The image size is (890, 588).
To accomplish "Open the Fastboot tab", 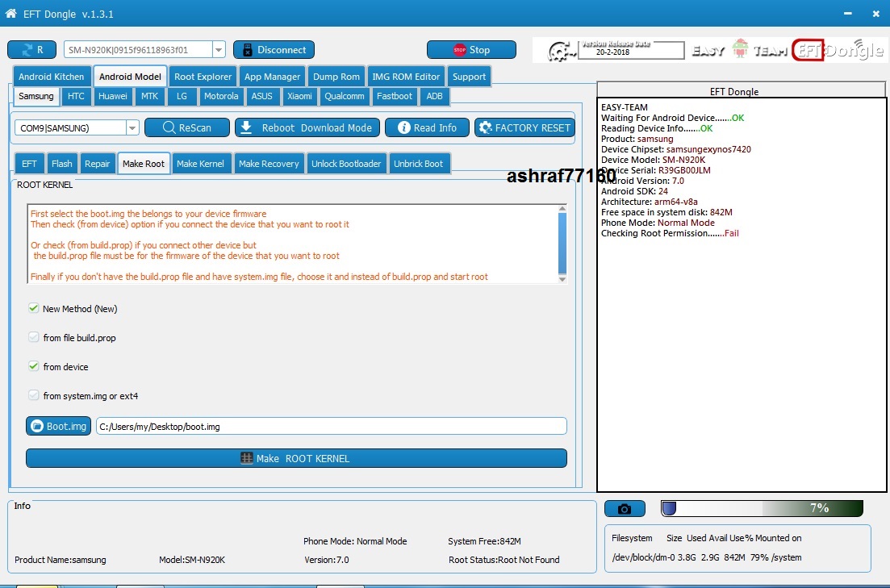I will 394,96.
